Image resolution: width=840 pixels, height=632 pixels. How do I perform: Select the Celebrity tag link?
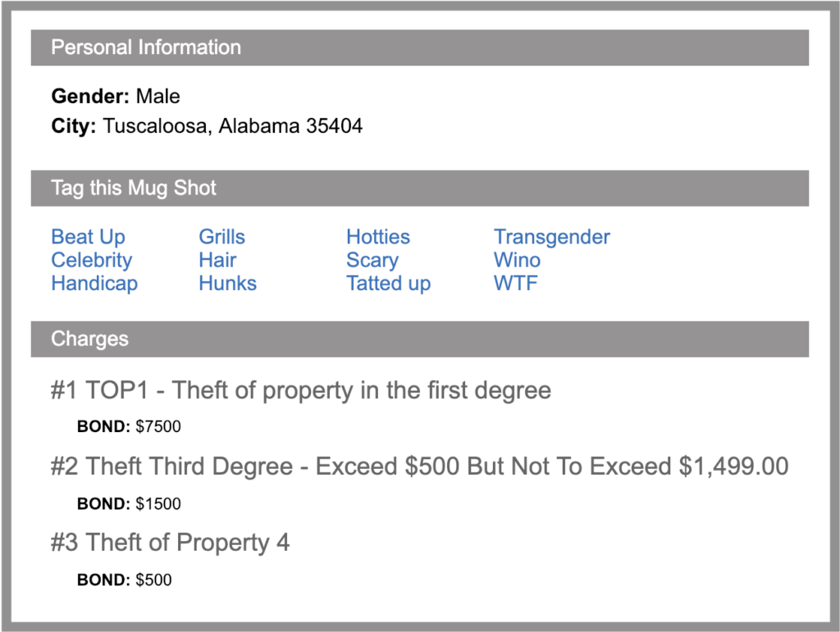click(91, 260)
